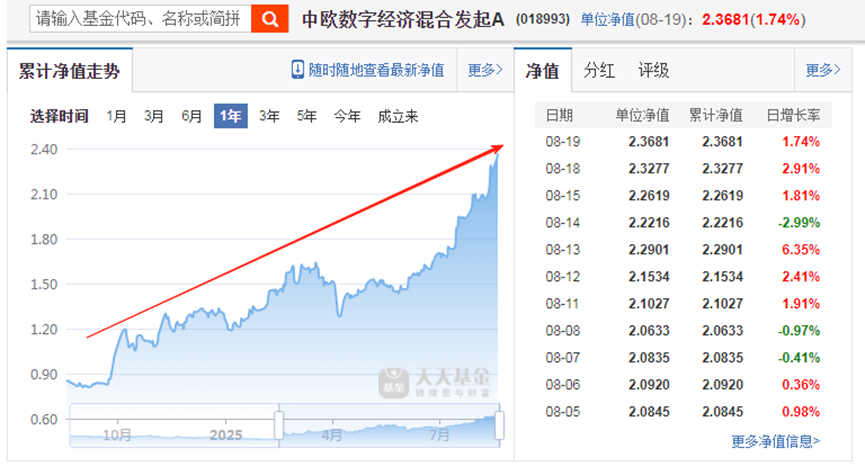Click the 2025 label in chart navigator
This screenshot has width=865, height=466.
pos(226,435)
